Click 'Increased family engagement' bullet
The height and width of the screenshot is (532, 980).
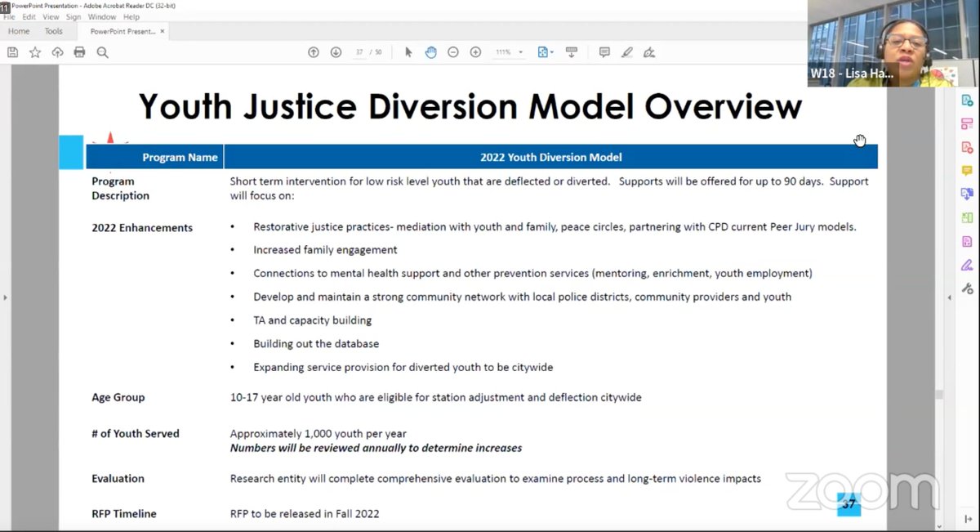[325, 250]
